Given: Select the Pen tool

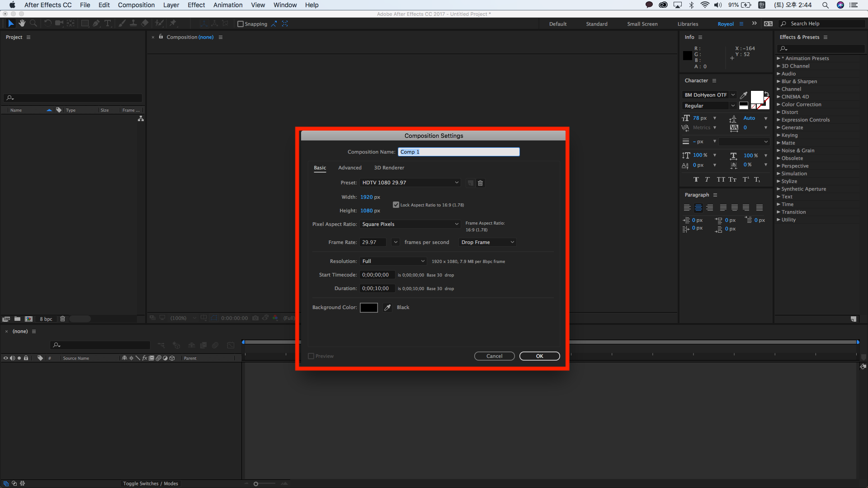Looking at the screenshot, I should click(96, 23).
